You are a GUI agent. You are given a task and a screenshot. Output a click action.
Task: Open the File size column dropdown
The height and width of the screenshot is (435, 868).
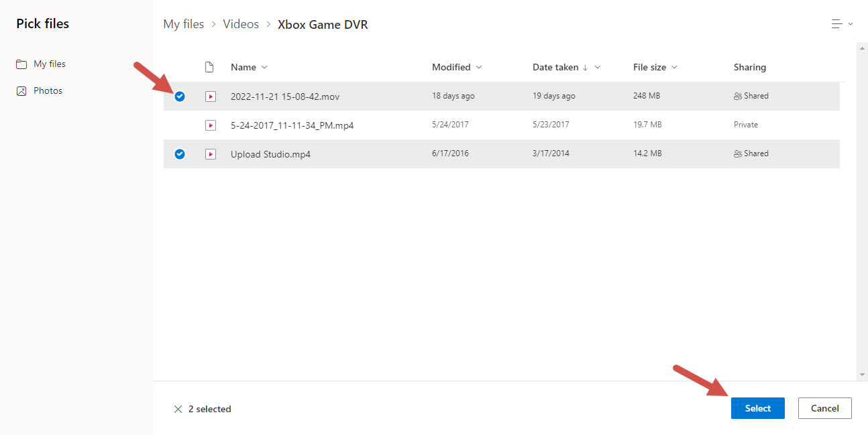(x=675, y=67)
